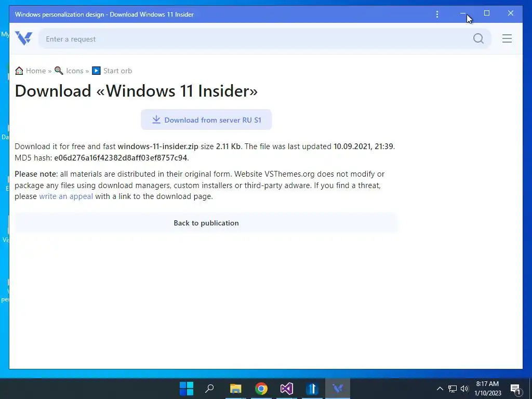Close the VSThemes window
The width and height of the screenshot is (532, 399).
(510, 13)
